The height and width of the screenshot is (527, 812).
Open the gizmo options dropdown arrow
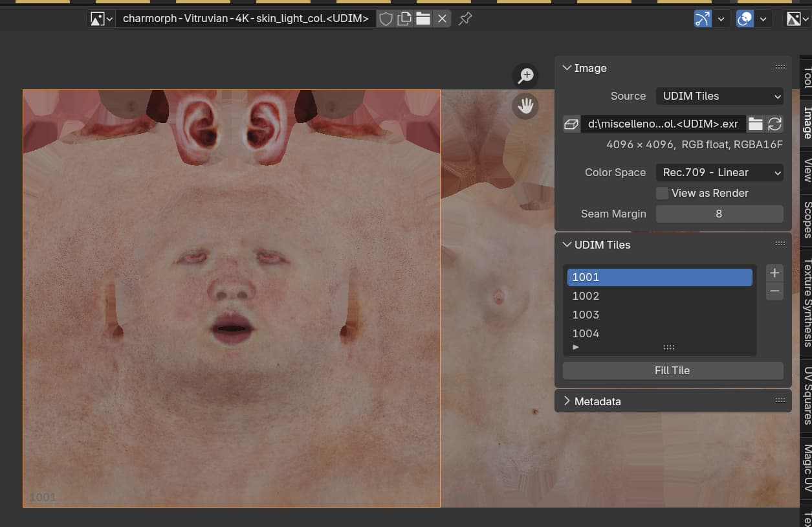pyautogui.click(x=721, y=19)
